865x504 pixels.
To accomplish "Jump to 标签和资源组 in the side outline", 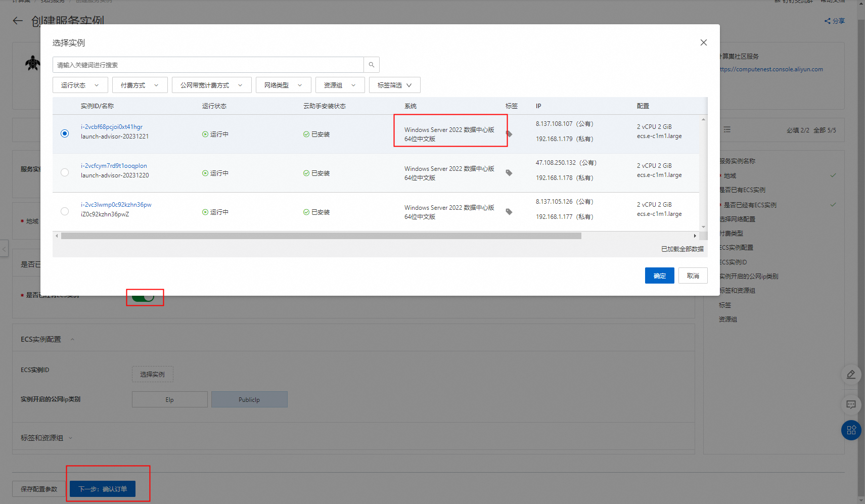I will click(x=737, y=290).
